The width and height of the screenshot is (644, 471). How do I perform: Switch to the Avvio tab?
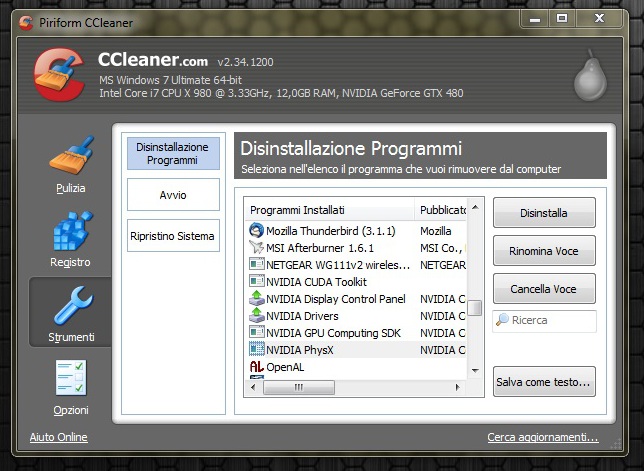click(172, 194)
